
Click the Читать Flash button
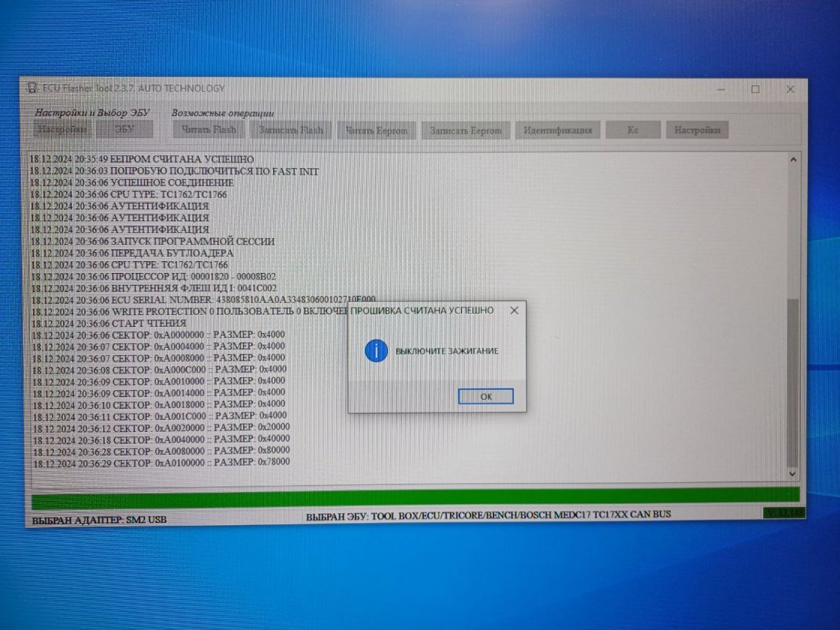click(209, 130)
